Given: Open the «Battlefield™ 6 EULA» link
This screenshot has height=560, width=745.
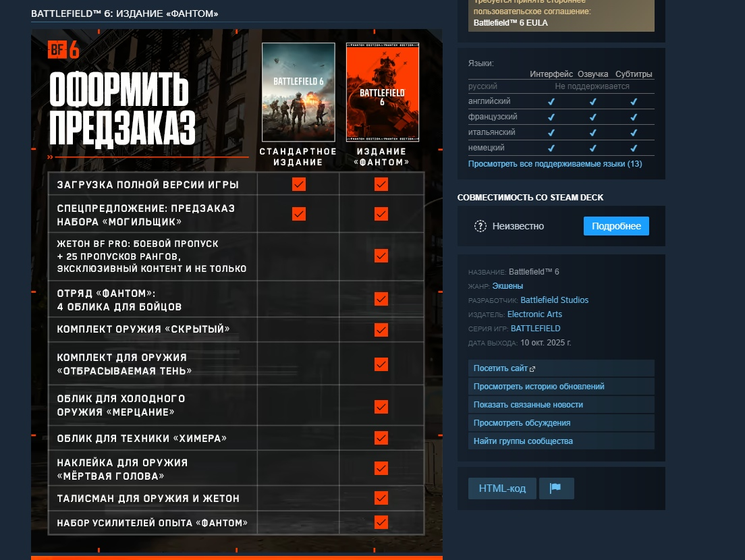Looking at the screenshot, I should click(x=510, y=23).
